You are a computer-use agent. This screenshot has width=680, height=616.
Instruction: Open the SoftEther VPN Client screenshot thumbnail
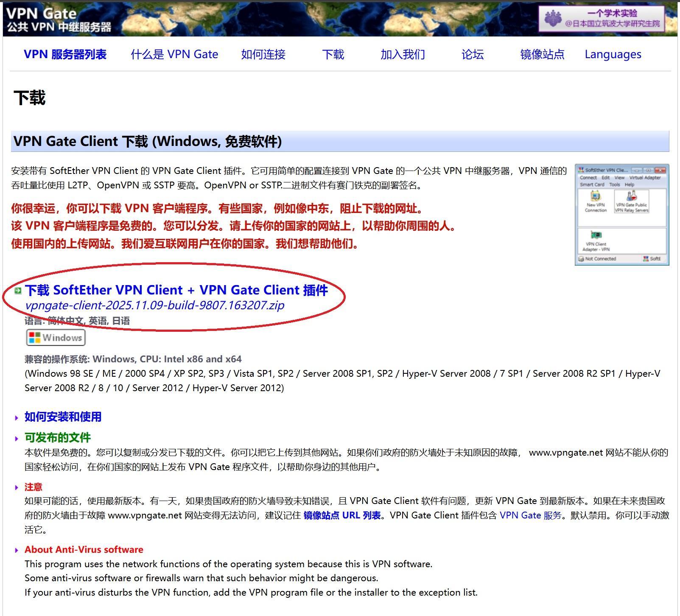coord(622,215)
